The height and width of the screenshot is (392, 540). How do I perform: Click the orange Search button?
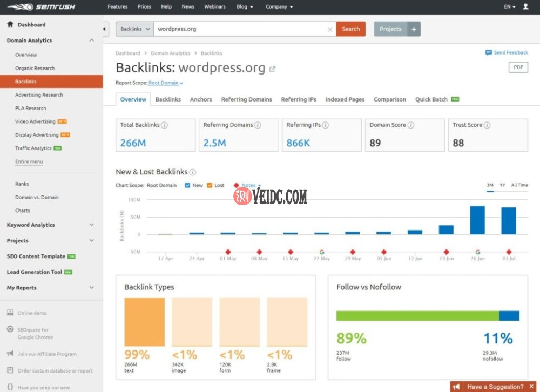point(351,29)
